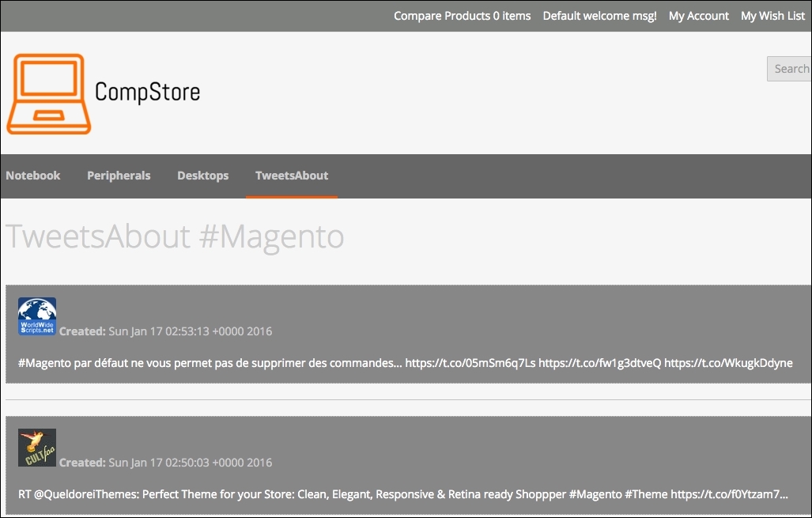Click the CompStore store name text

148,93
